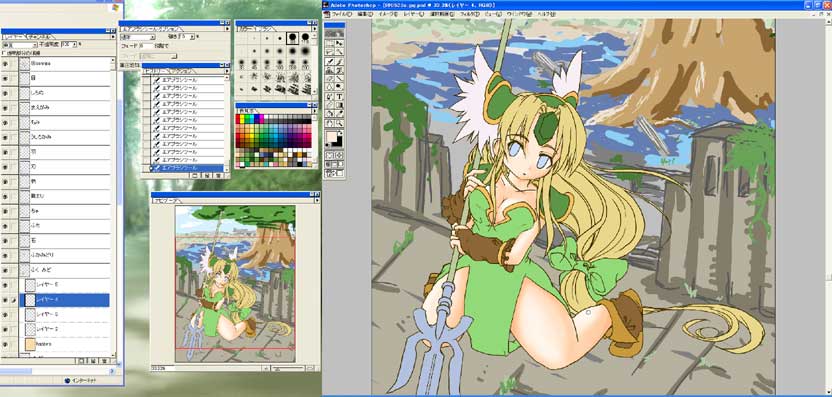Select the Zoom tool
Image resolution: width=832 pixels, height=397 pixels.
coord(339,123)
